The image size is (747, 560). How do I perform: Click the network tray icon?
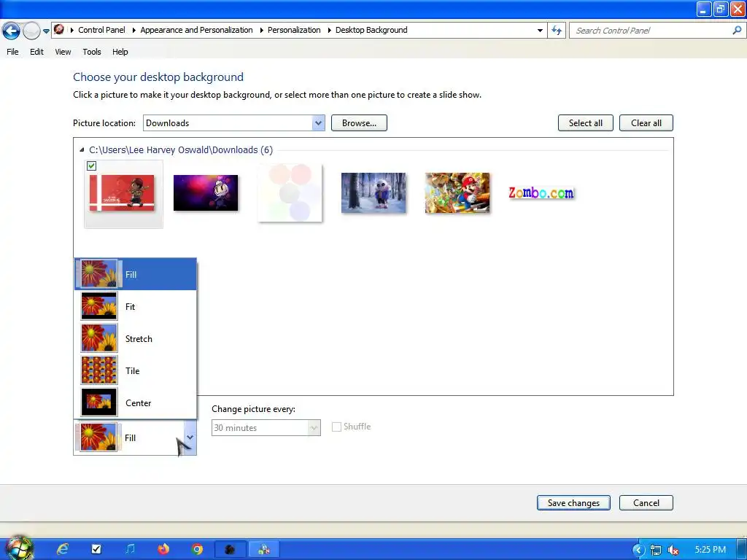pyautogui.click(x=656, y=550)
